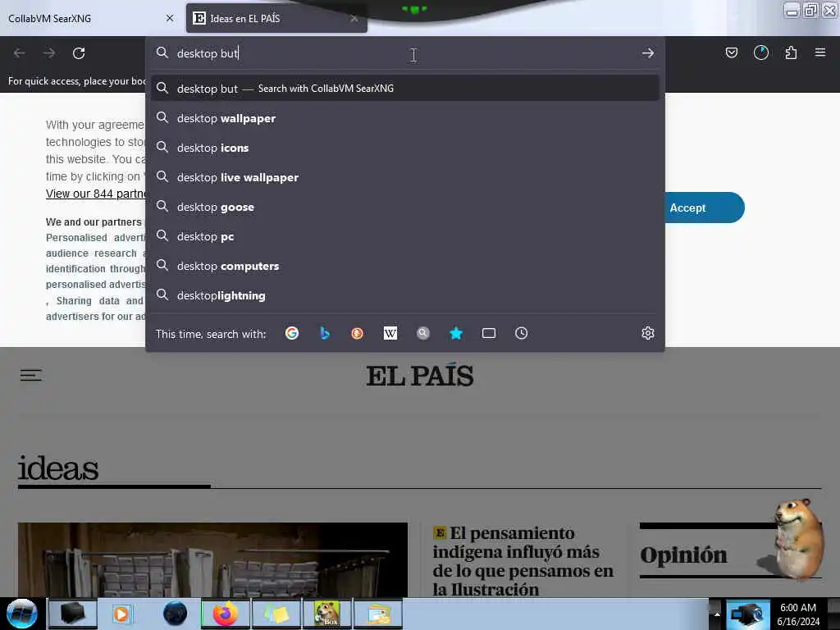Open the 'View our 844 partners' link

(x=97, y=194)
